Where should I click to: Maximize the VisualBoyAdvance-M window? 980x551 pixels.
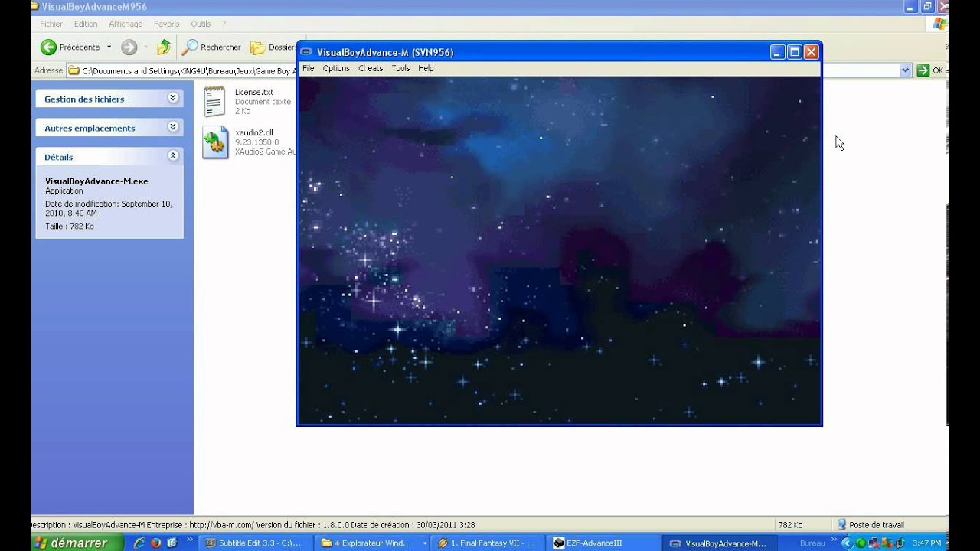click(794, 52)
